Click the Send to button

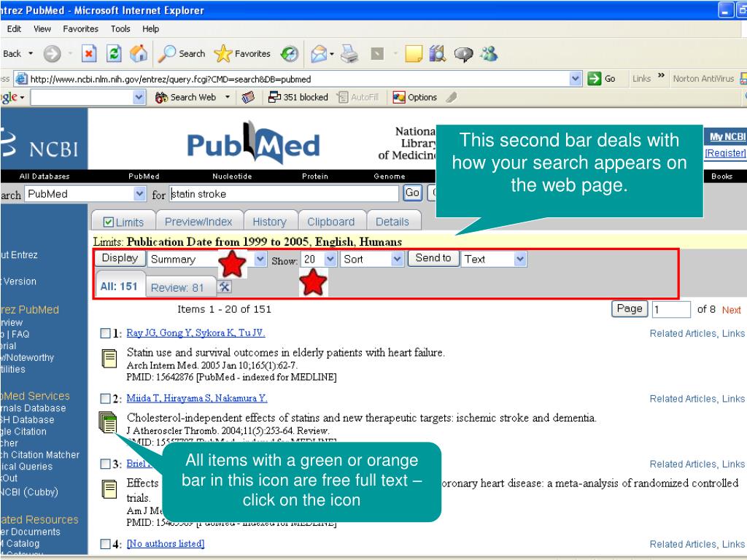click(433, 258)
